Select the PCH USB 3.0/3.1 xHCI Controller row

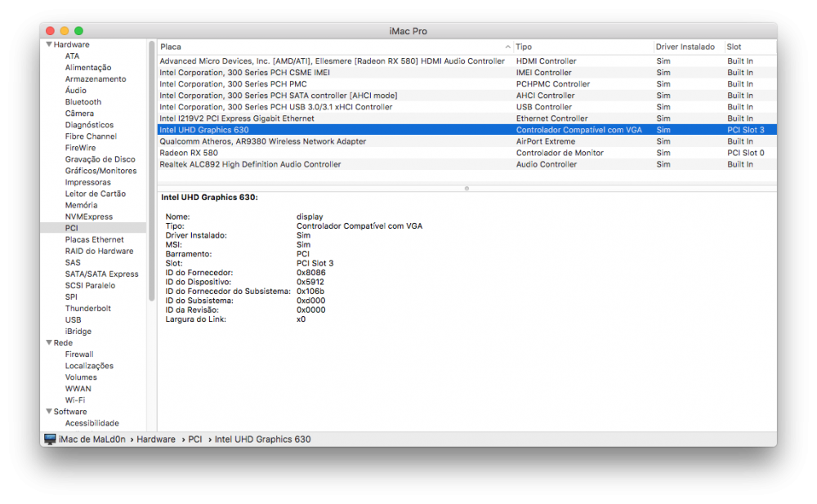pos(467,107)
